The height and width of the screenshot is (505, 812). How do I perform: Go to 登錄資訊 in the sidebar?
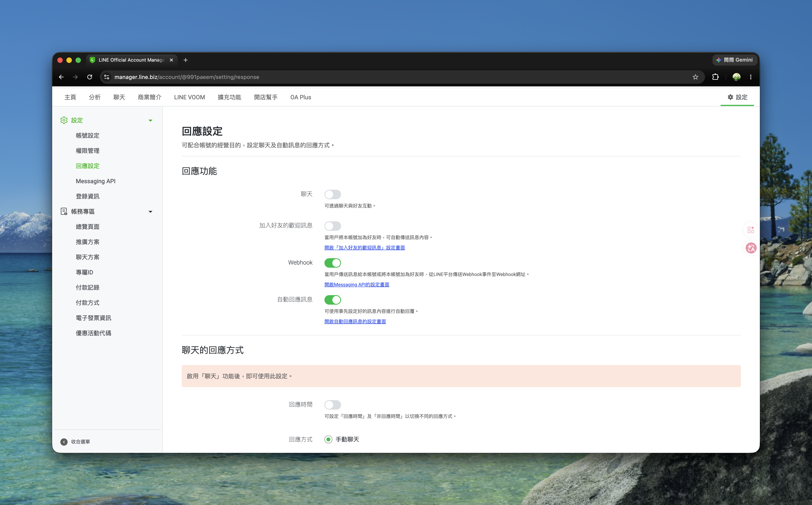87,196
